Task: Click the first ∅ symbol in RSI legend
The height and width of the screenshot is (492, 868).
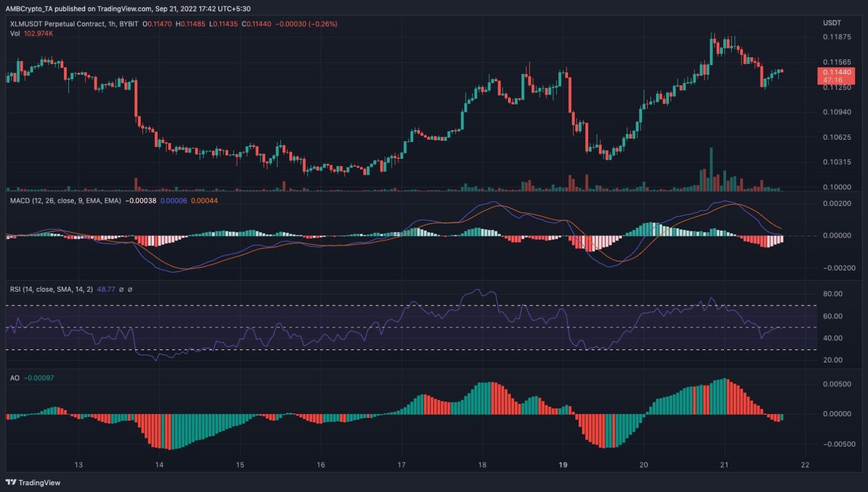Action: coord(121,290)
